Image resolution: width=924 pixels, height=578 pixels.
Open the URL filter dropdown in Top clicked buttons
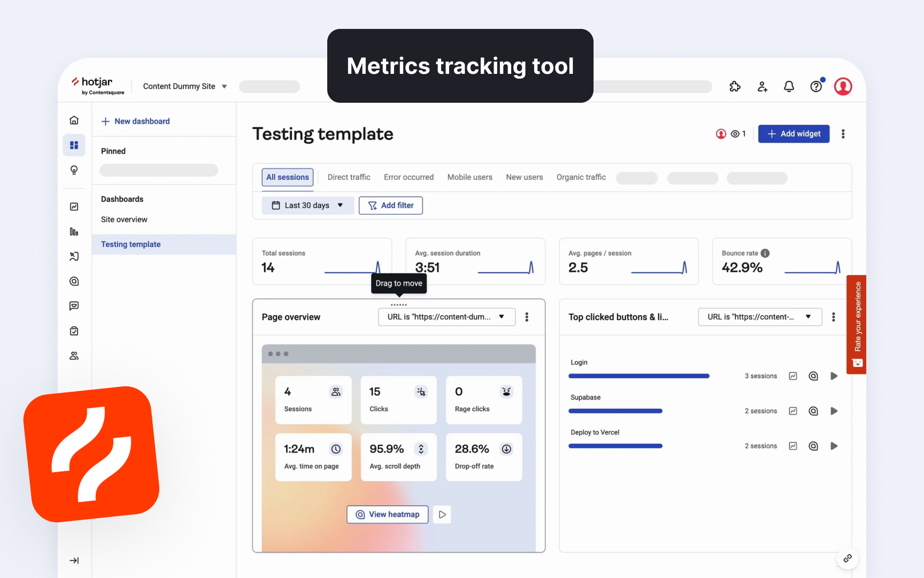760,317
